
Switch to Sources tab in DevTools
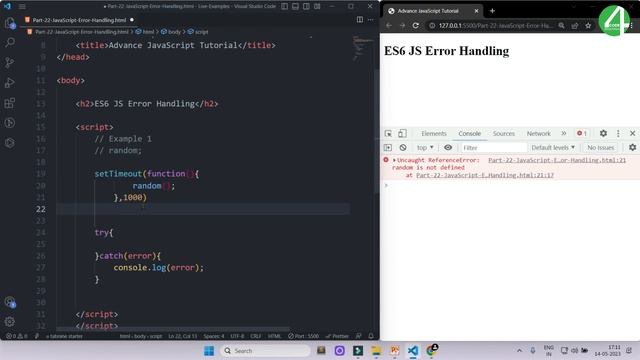point(504,133)
